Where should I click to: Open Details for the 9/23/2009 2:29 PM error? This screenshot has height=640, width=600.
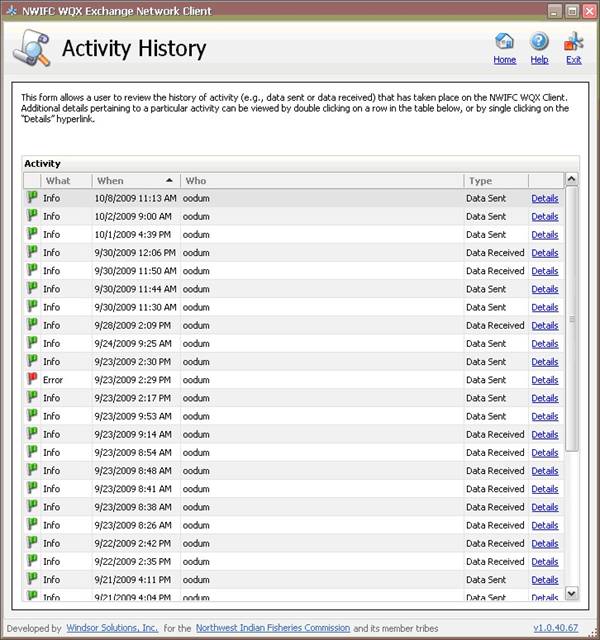(x=544, y=380)
